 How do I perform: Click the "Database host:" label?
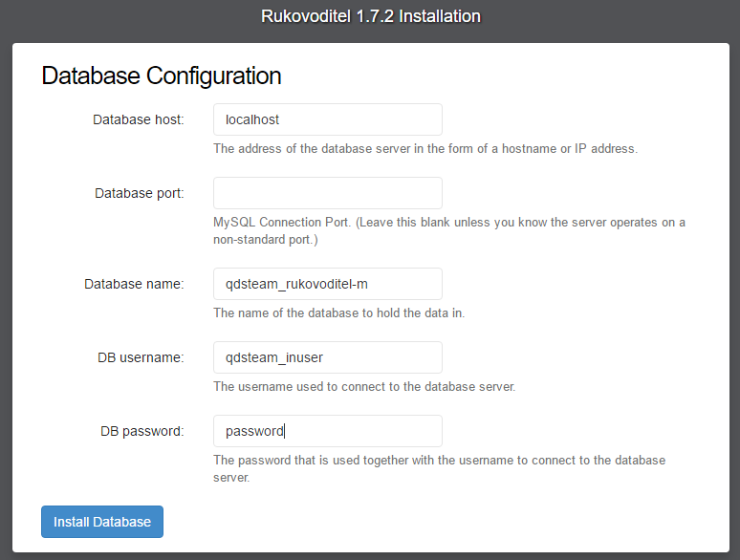tap(139, 119)
